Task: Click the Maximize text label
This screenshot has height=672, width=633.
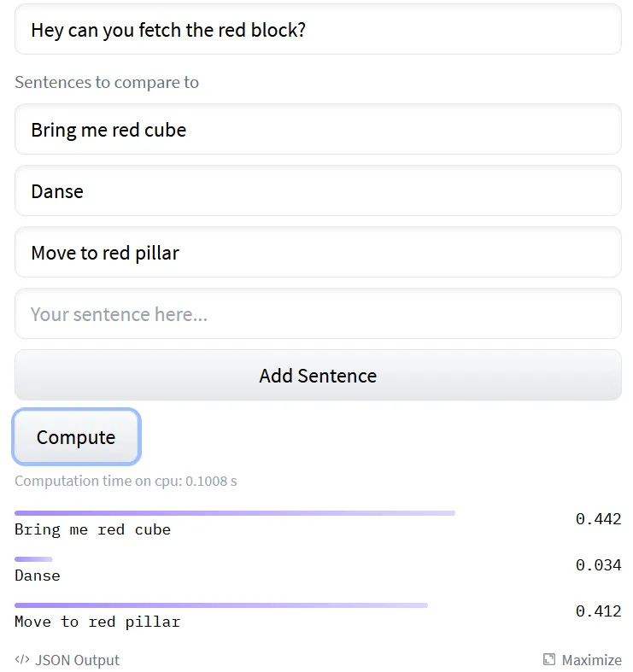Action: pyautogui.click(x=591, y=660)
